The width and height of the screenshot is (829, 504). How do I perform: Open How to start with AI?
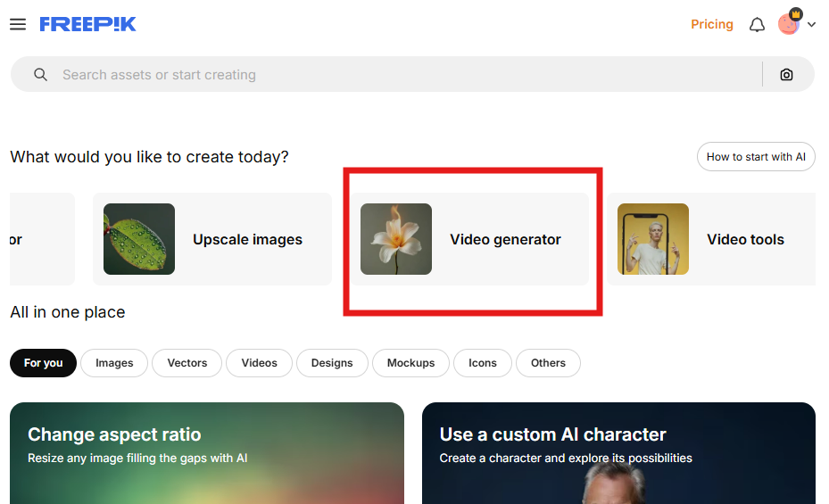[756, 156]
